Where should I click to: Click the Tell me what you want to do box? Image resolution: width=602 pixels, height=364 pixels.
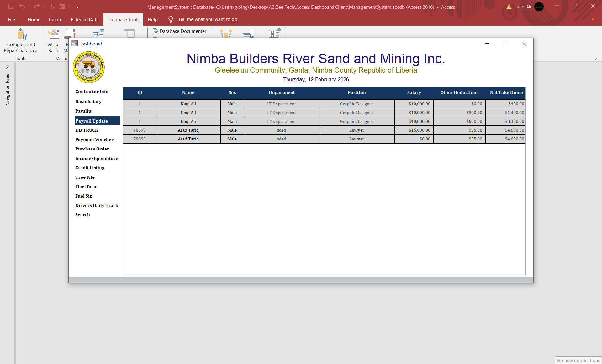(208, 19)
